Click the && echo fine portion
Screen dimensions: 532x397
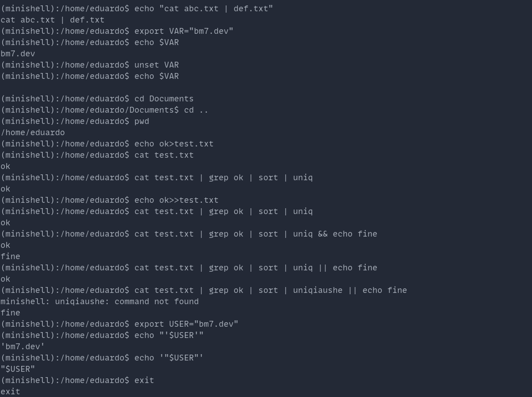348,234
